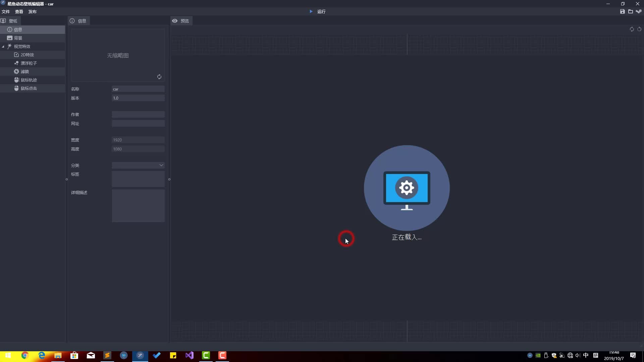Open the 分类 category dropdown
The width and height of the screenshot is (644, 362).
pyautogui.click(x=138, y=165)
